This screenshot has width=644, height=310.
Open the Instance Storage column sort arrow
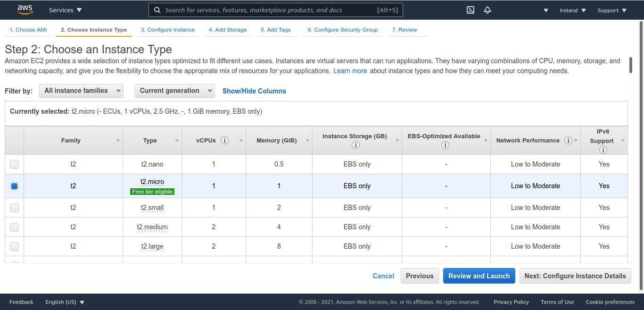(397, 141)
